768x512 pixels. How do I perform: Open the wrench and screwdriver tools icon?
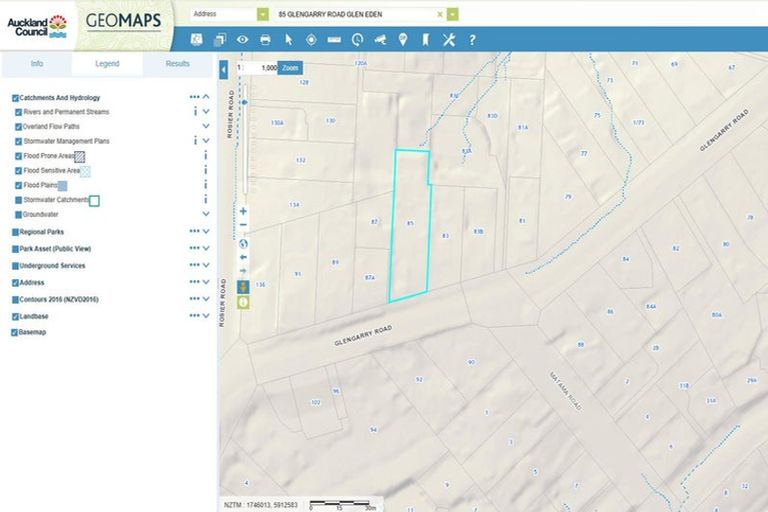[448, 39]
